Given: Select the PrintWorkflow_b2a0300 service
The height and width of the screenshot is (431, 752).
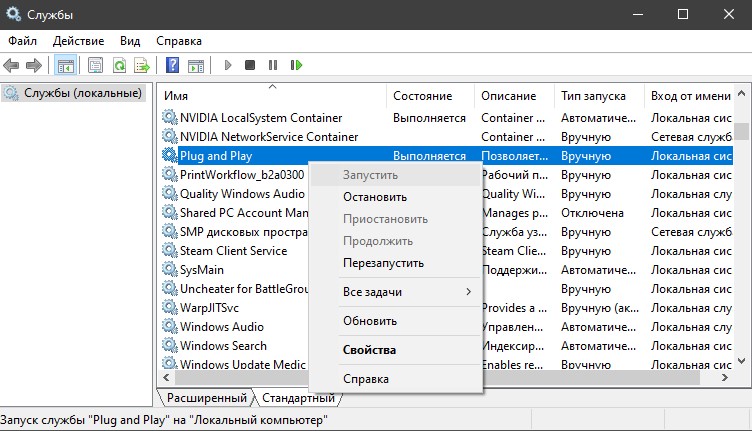Looking at the screenshot, I should (242, 175).
